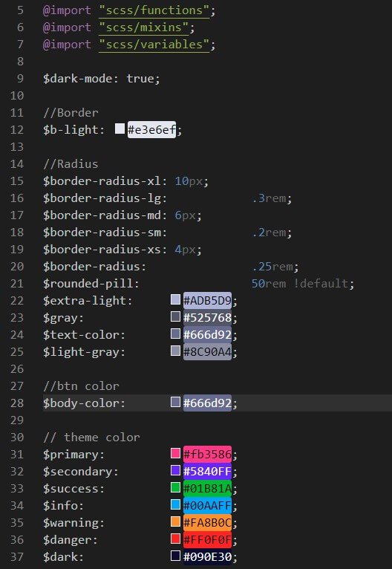Image resolution: width=392 pixels, height=569 pixels.
Task: Place cursor in #e3e6ef hex value
Action: pyautogui.click(x=151, y=129)
